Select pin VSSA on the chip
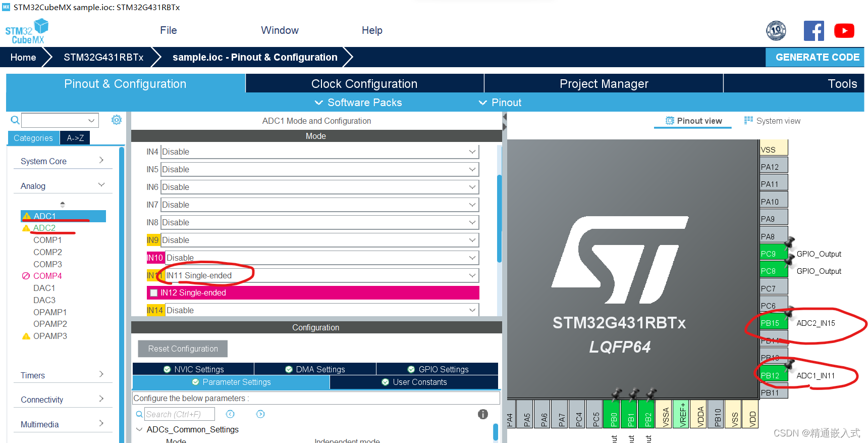 [x=665, y=414]
